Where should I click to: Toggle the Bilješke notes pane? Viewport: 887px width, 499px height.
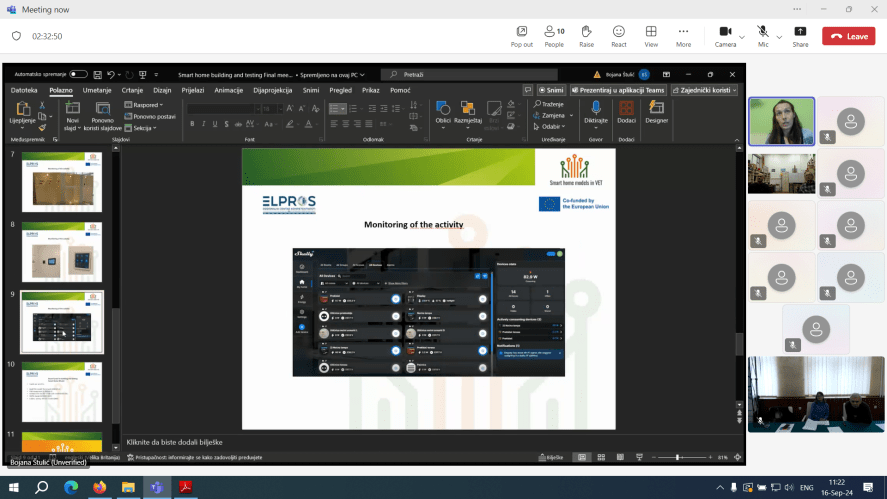click(551, 457)
